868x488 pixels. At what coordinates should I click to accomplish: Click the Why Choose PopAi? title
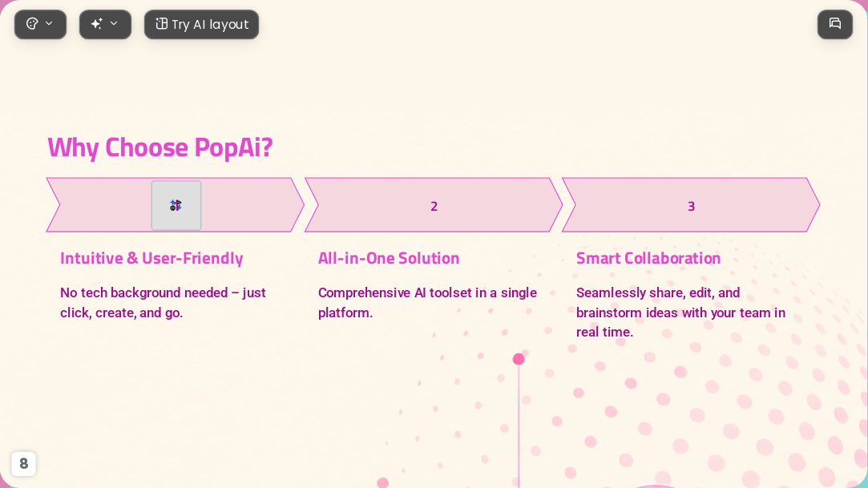pyautogui.click(x=160, y=147)
